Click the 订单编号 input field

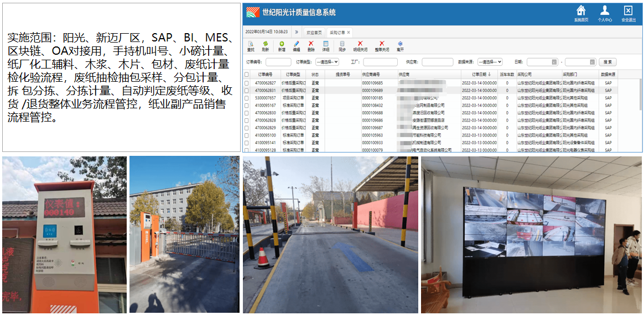pyautogui.click(x=278, y=62)
